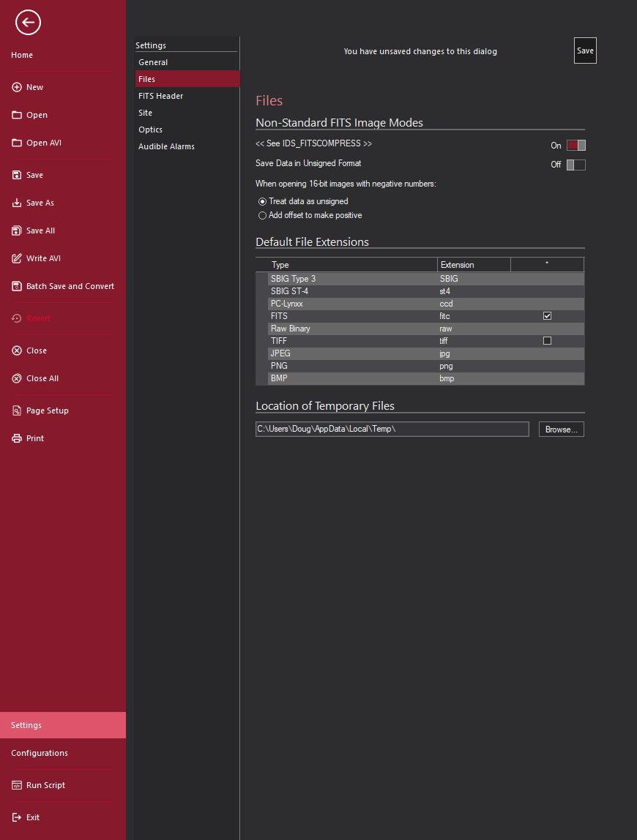The height and width of the screenshot is (840, 637).
Task: Click the Batch Save and Convert icon
Action: tap(17, 286)
